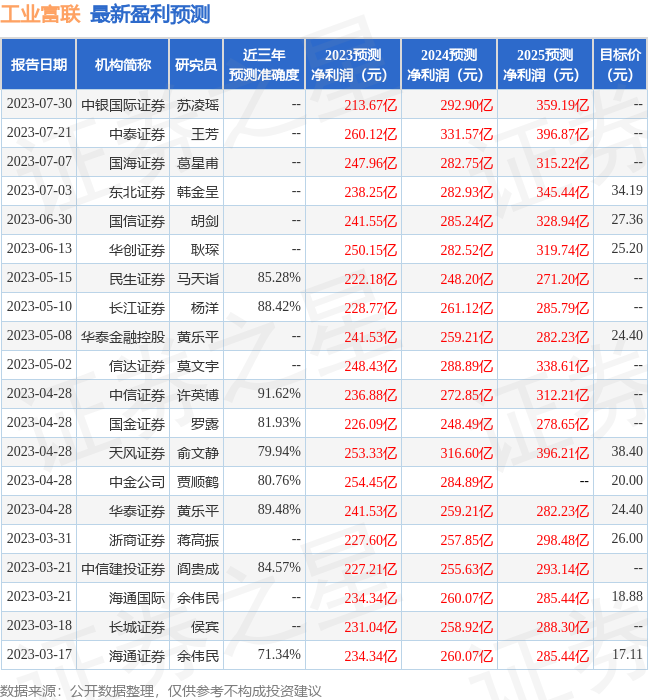648x700 pixels.
Task: Click institution 东北证券
Action: click(137, 192)
